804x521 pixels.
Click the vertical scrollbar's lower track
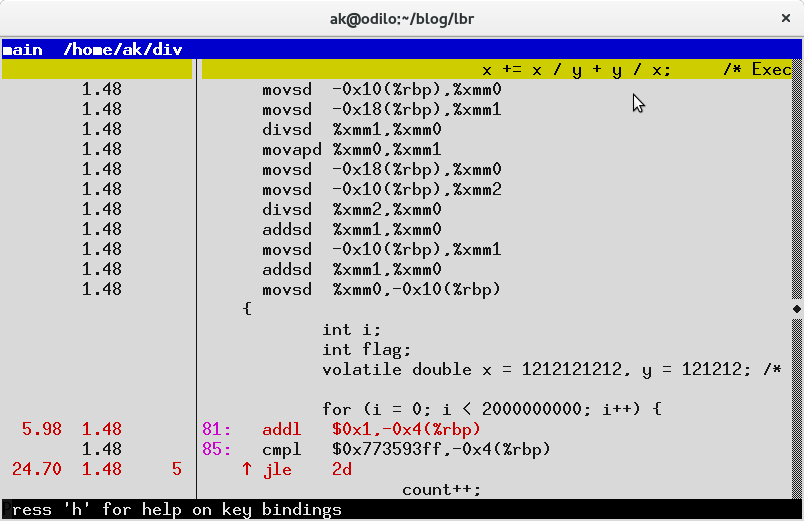point(796,408)
